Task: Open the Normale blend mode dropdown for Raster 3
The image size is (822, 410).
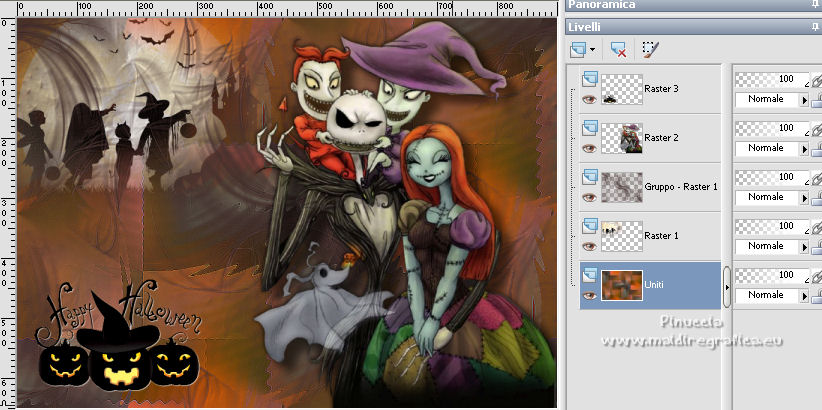Action: (804, 100)
